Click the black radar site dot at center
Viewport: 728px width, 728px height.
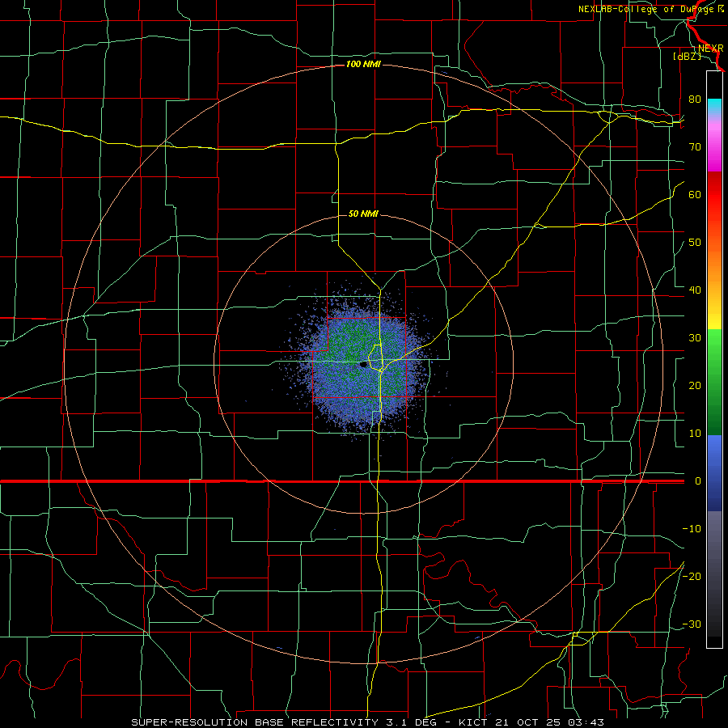click(363, 365)
